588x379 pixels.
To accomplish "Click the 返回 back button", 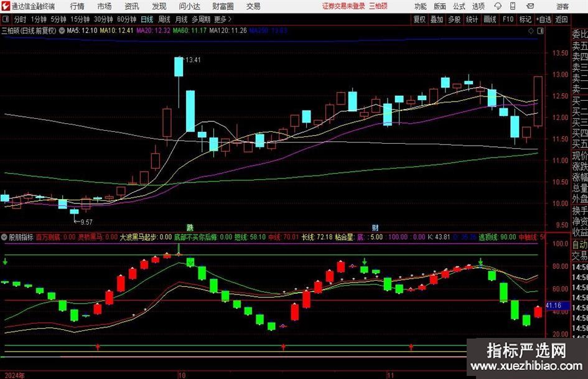I will pyautogui.click(x=561, y=19).
